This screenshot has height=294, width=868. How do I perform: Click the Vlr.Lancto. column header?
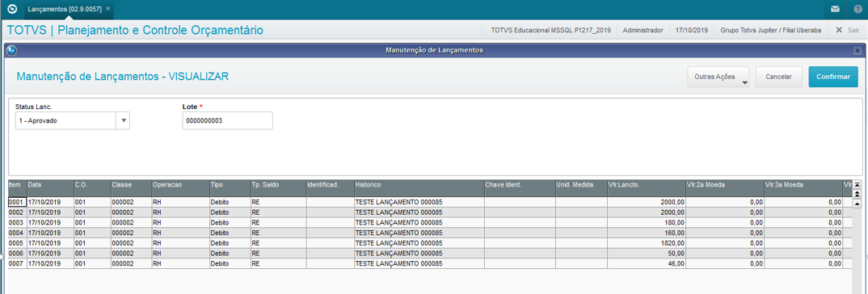coord(647,187)
